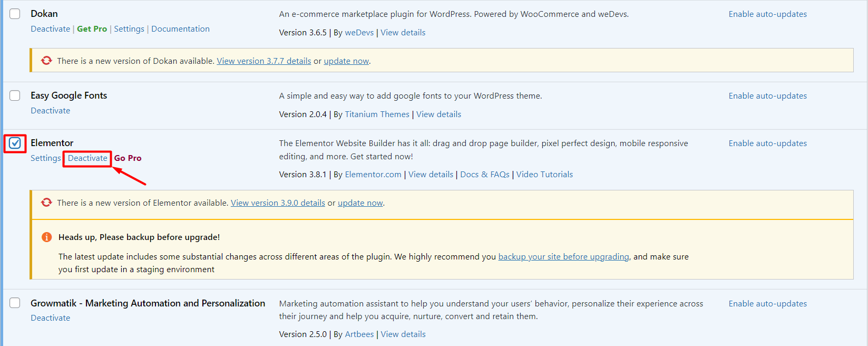Enable auto-updates for Growmatik
This screenshot has width=868, height=346.
click(x=767, y=304)
